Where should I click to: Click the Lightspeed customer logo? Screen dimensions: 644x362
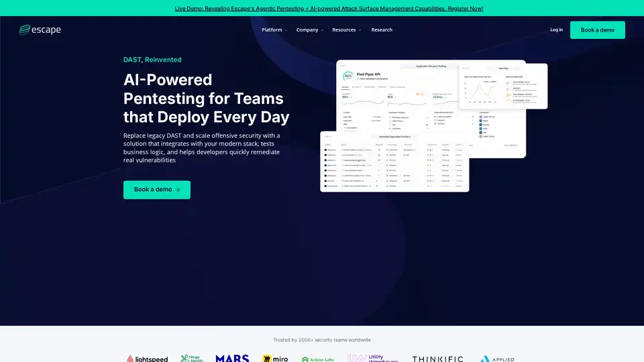pos(147,359)
